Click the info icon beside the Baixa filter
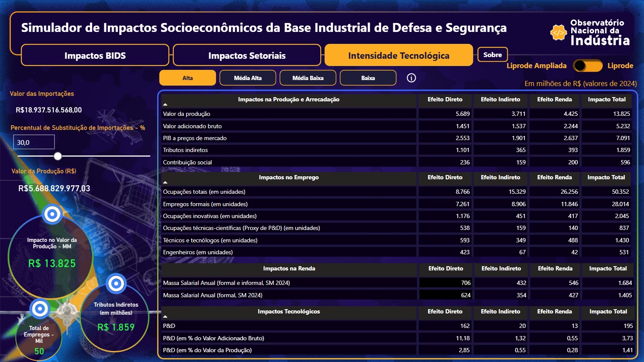This screenshot has height=362, width=644. click(411, 78)
